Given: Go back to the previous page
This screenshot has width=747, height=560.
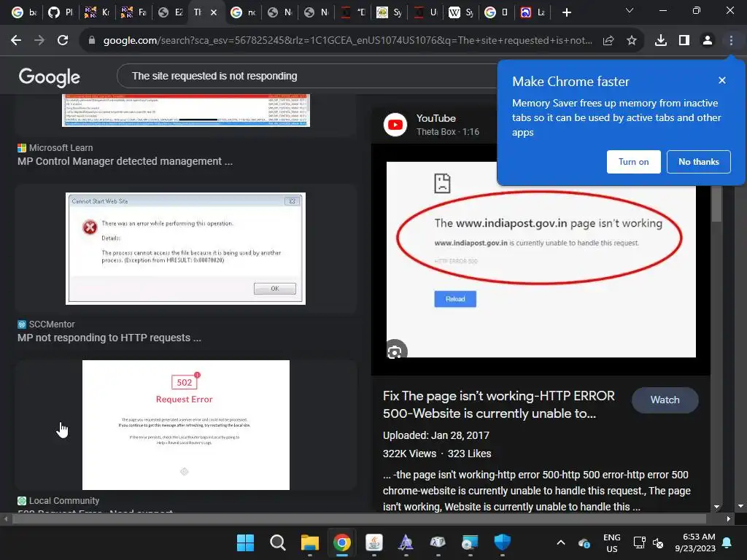Looking at the screenshot, I should pos(16,41).
